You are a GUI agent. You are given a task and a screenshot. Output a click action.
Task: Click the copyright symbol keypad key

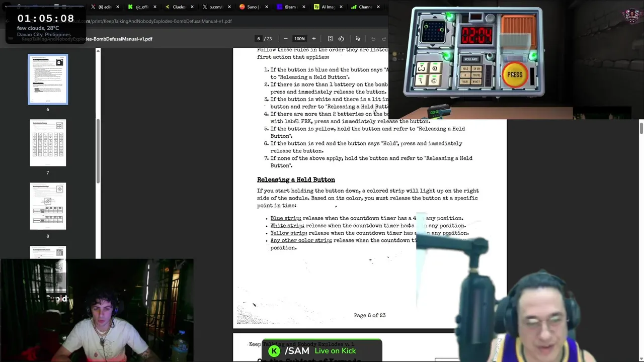pyautogui.click(x=435, y=80)
